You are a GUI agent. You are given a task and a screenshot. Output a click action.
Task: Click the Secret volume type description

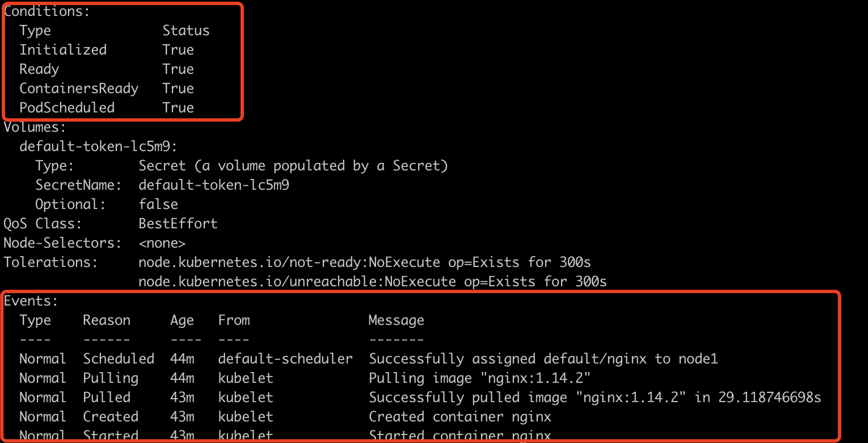coord(293,166)
